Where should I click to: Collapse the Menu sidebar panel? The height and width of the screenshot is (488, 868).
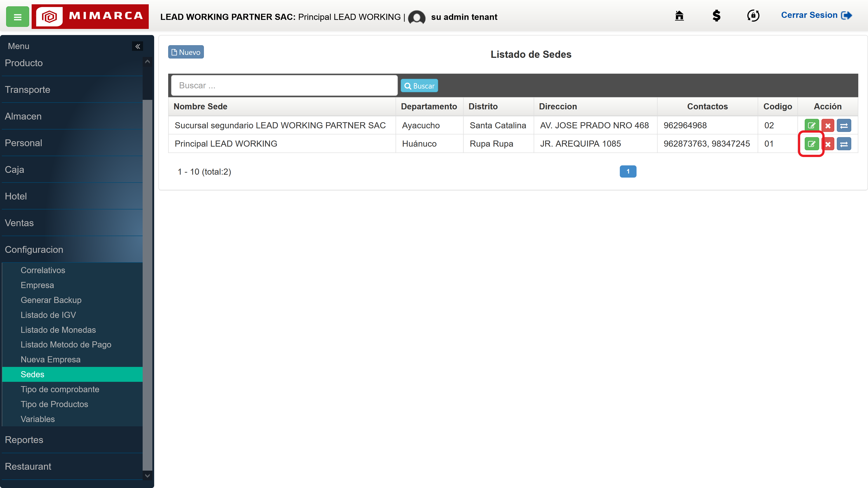(x=137, y=46)
